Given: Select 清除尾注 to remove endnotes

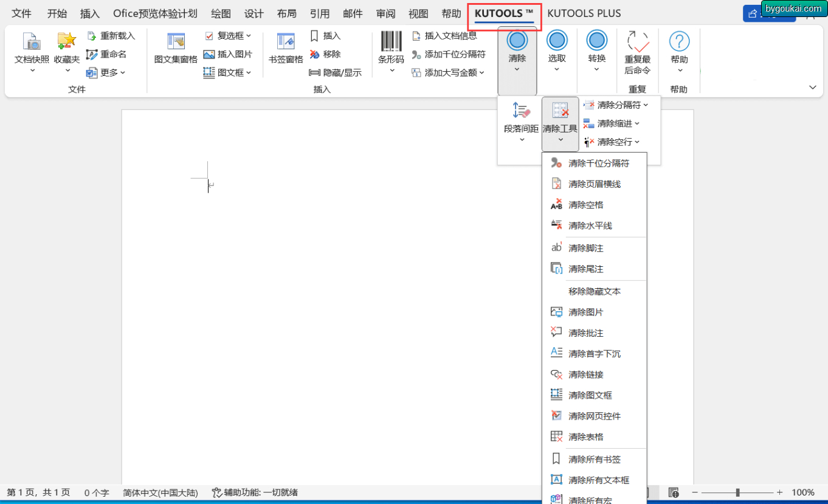Looking at the screenshot, I should [x=594, y=269].
